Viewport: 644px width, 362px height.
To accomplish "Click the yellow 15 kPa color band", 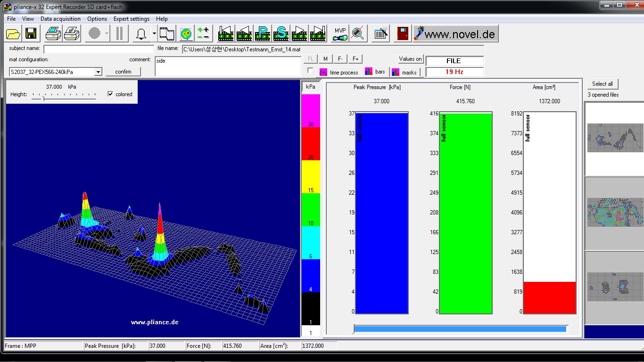I will 311,177.
